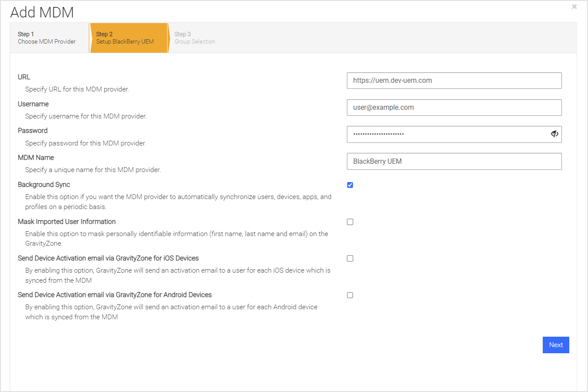Click the Next button
The image size is (588, 392).
click(556, 345)
